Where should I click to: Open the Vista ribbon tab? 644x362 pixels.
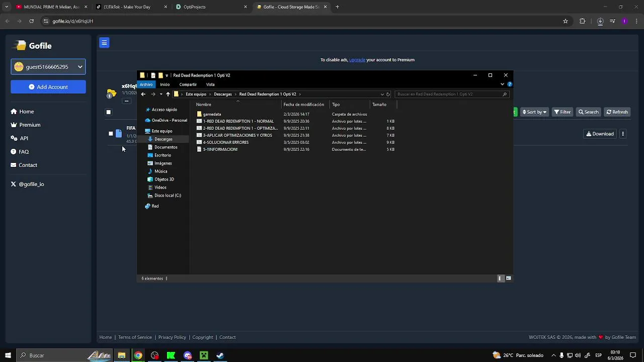pos(210,84)
